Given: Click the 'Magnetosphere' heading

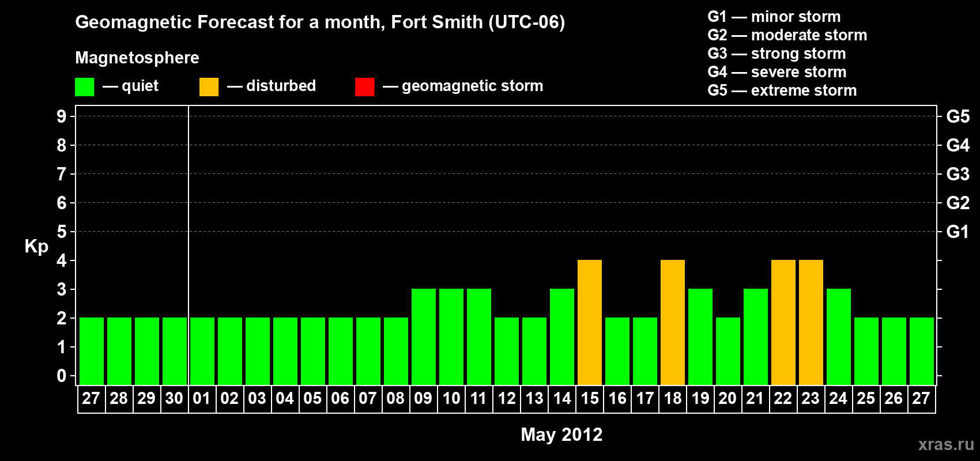Looking at the screenshot, I should (x=137, y=58).
